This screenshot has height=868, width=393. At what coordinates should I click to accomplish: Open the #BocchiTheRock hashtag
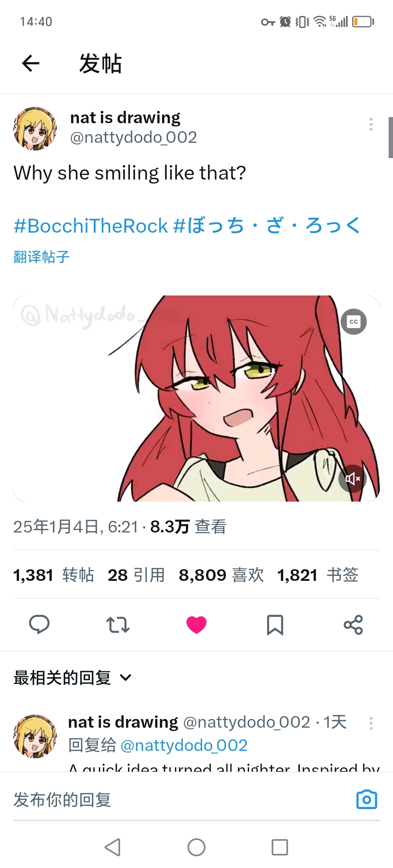coord(91,226)
